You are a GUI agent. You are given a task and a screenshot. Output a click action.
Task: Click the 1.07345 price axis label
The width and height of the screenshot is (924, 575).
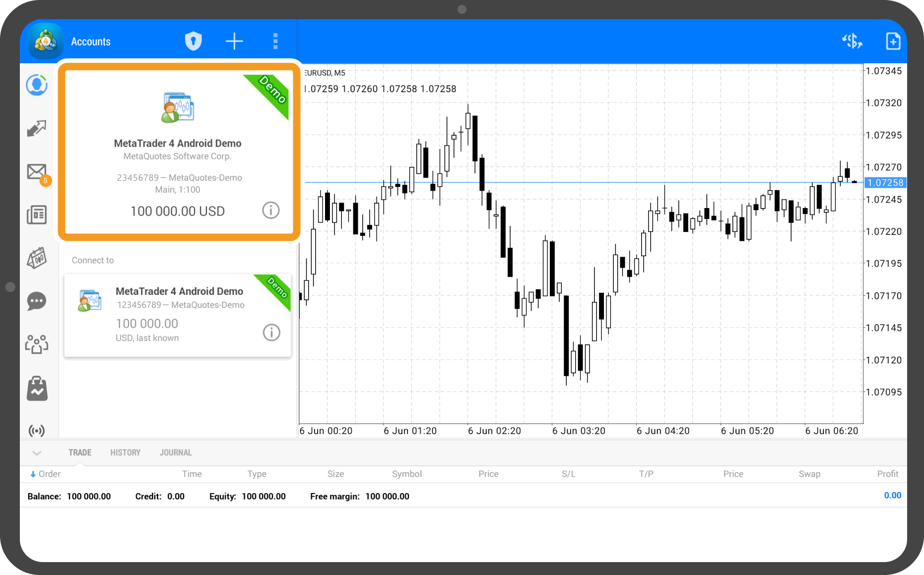click(884, 71)
